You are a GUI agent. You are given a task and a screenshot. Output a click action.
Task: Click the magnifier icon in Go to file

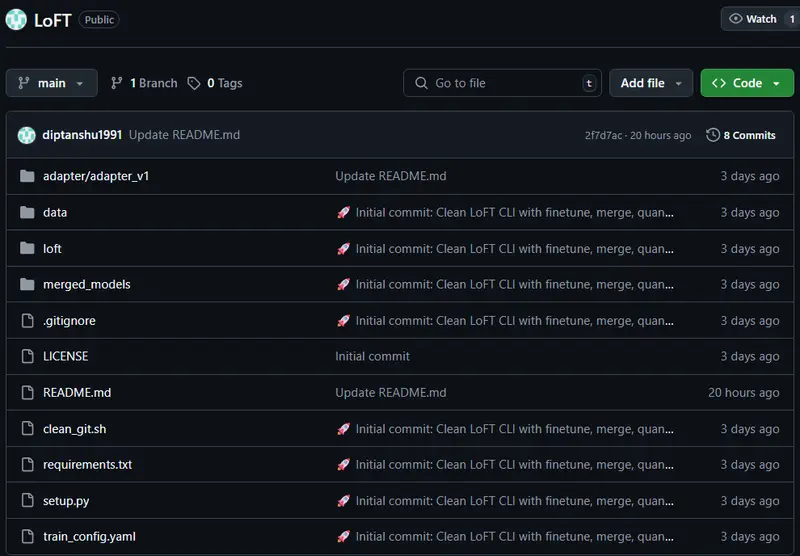point(421,83)
